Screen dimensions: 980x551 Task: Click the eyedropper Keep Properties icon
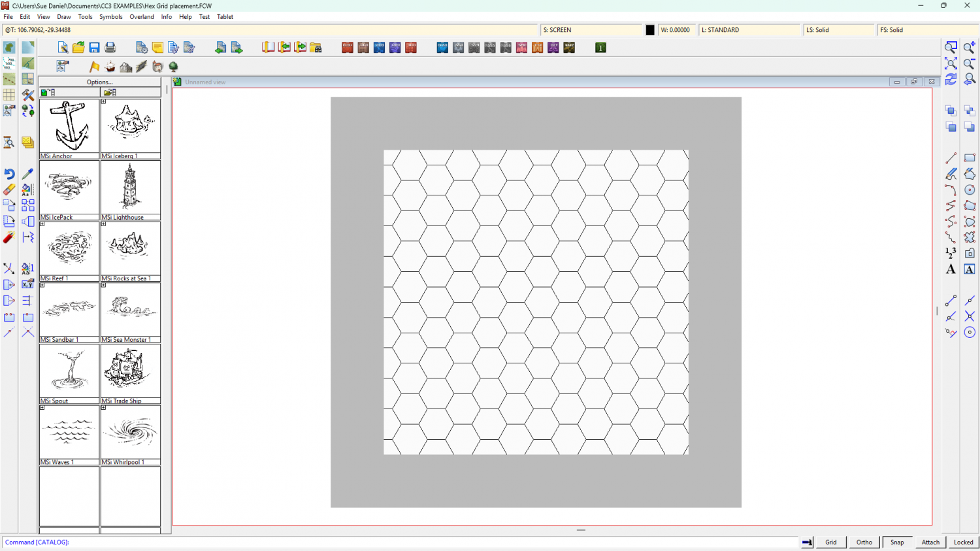point(27,174)
